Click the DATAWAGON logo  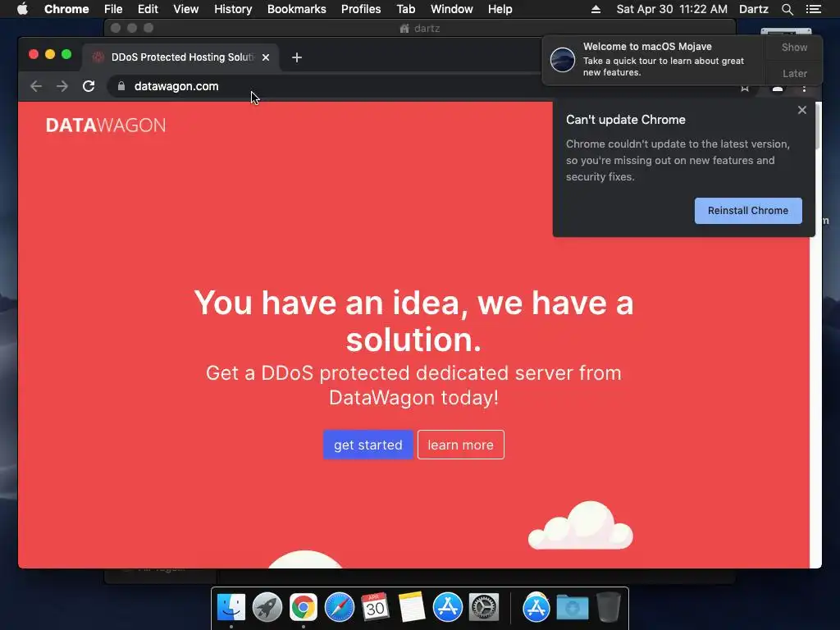[106, 126]
